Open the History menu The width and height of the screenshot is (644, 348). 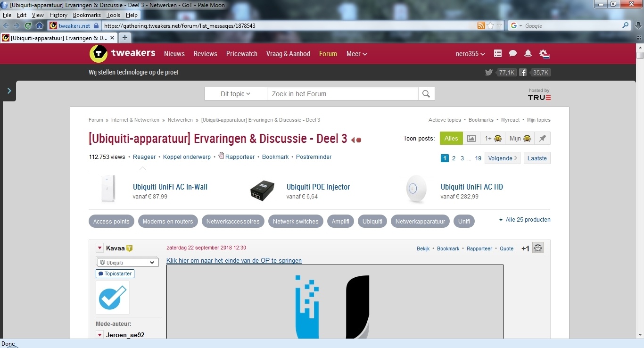click(58, 15)
